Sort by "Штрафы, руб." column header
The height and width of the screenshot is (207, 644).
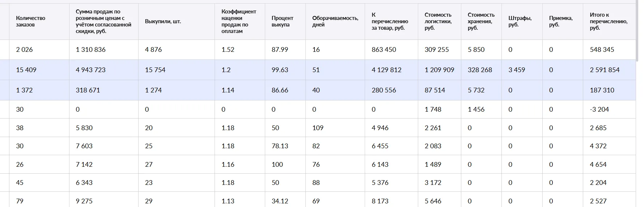coord(520,21)
